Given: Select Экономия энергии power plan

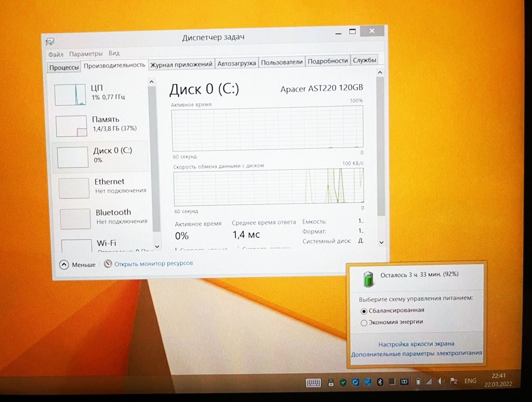Looking at the screenshot, I should (x=392, y=322).
